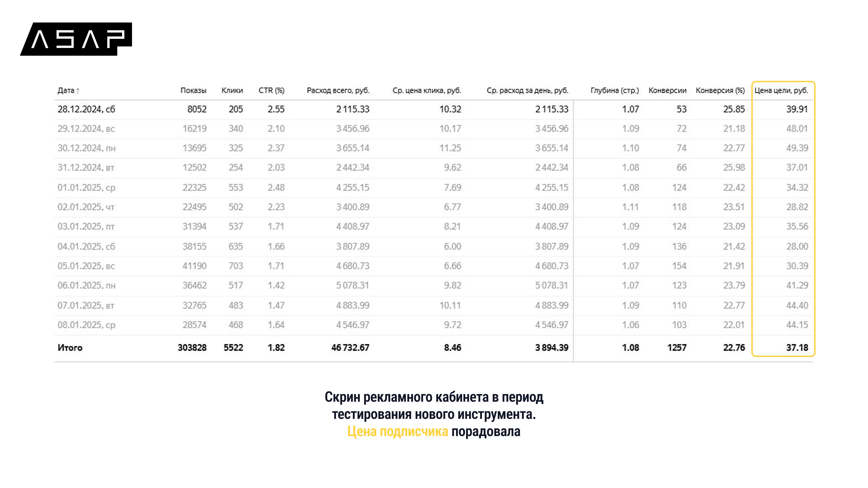Click the Расход всего, руб. header
The image size is (868, 488).
(x=338, y=91)
